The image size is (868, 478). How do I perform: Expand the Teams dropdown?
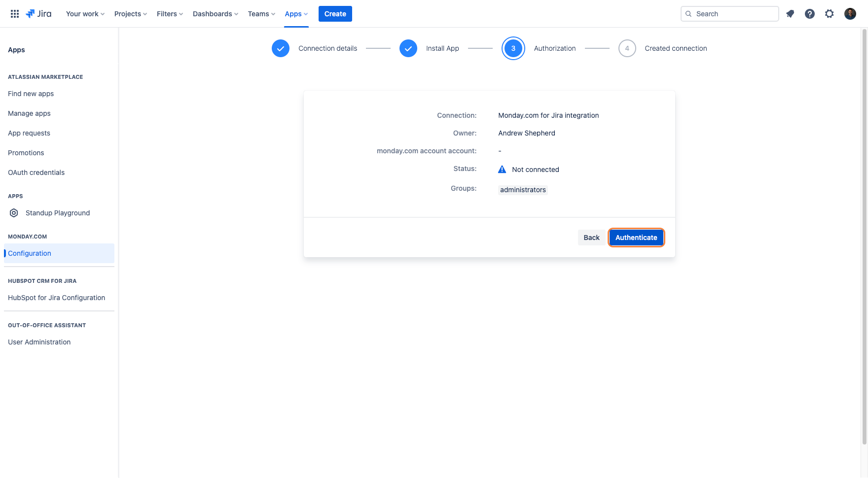[x=261, y=14]
